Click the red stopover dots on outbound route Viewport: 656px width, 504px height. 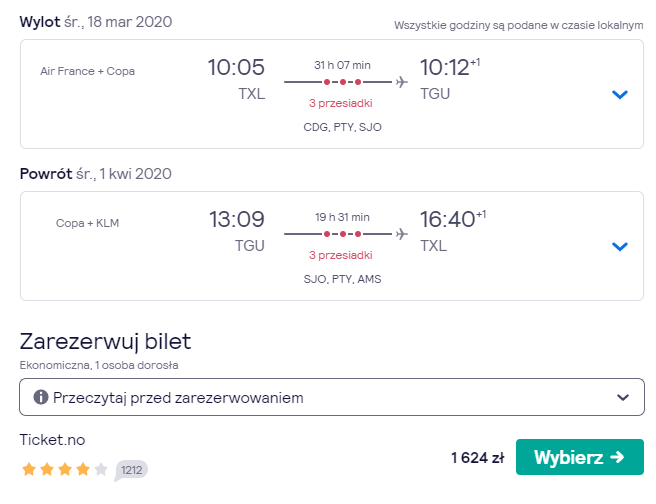[x=342, y=82]
